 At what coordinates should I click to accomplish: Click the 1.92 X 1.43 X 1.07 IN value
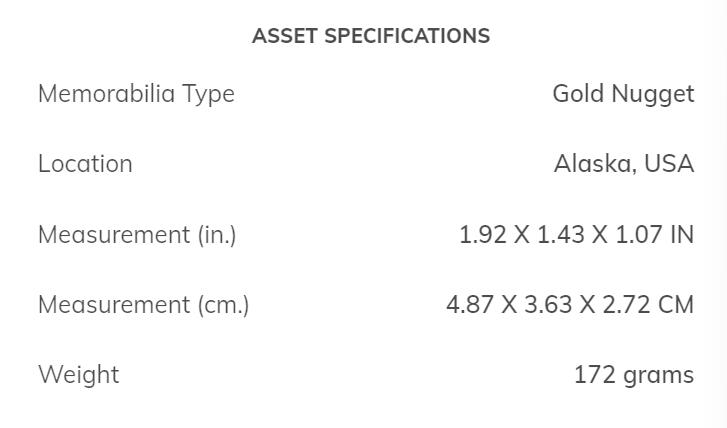pyautogui.click(x=576, y=235)
